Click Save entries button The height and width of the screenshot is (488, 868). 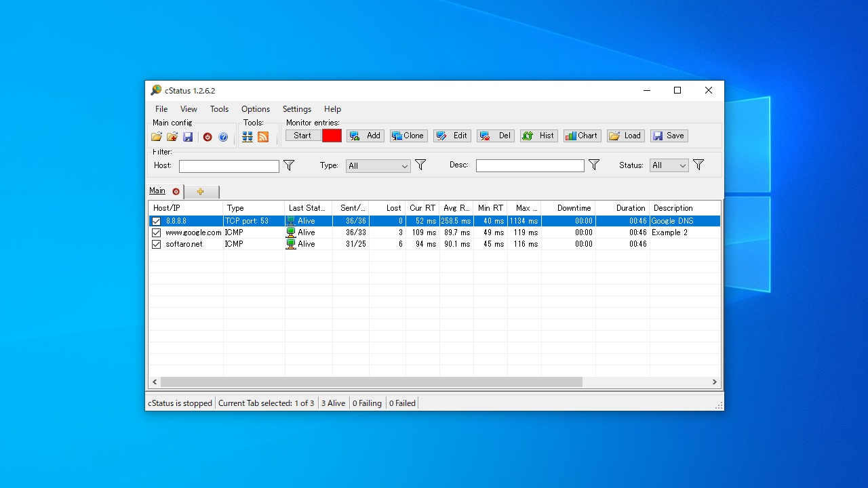(x=669, y=136)
